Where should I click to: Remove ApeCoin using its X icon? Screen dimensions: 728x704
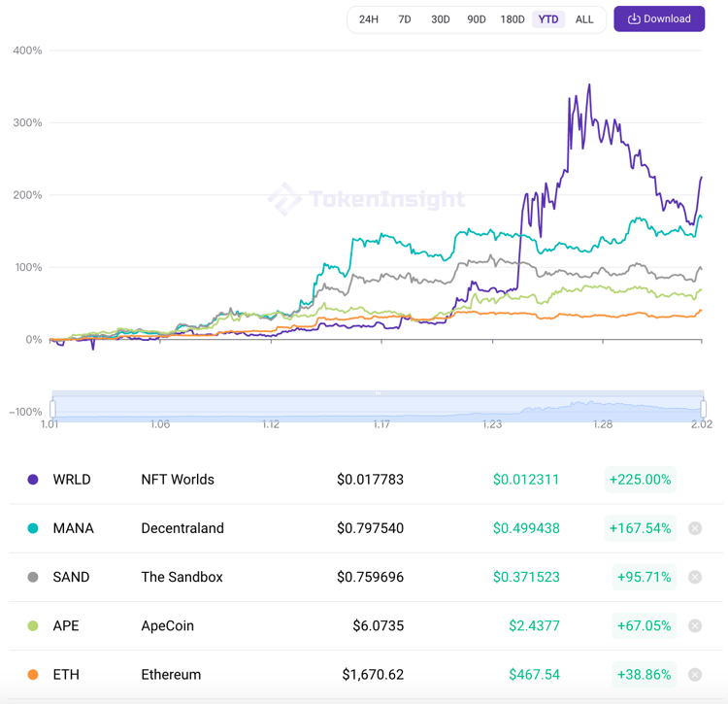coord(695,625)
